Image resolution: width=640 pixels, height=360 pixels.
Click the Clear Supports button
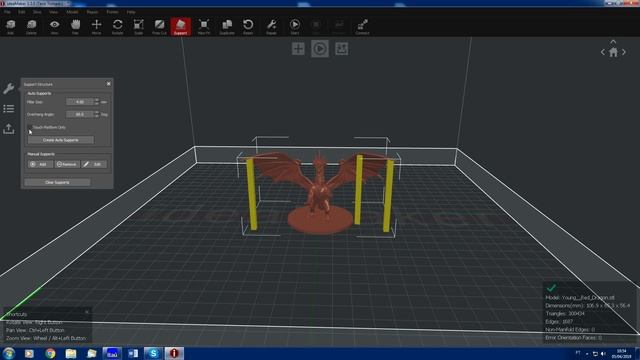click(x=57, y=182)
